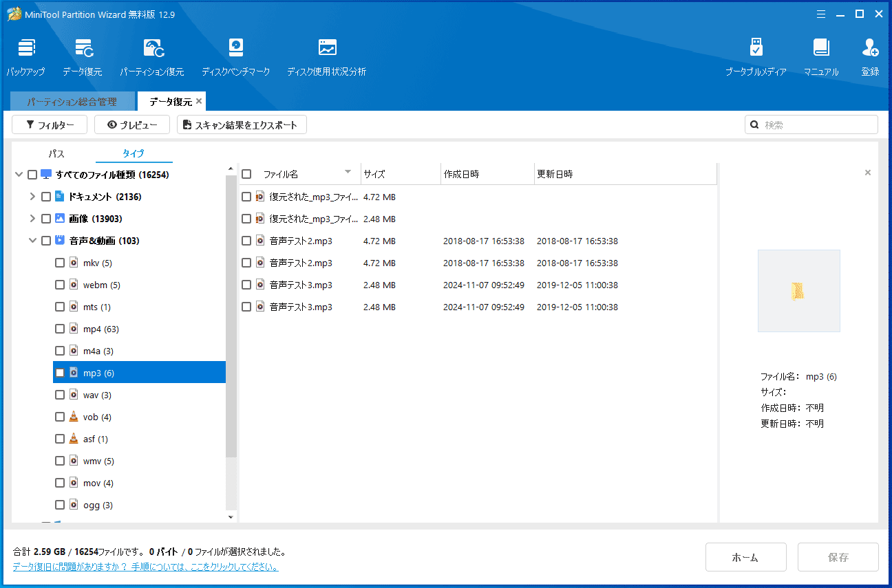Click the 検索 search field
Image resolution: width=892 pixels, height=588 pixels.
tap(811, 124)
